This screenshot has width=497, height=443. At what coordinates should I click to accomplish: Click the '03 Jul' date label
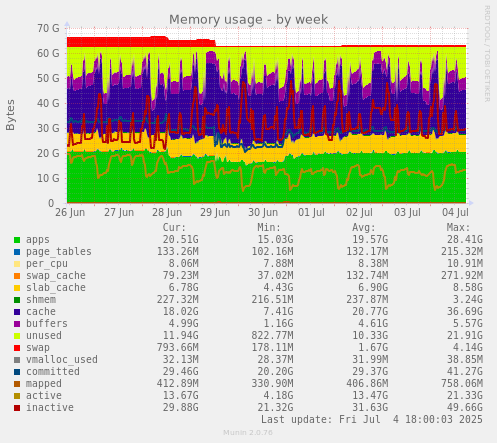pos(407,212)
